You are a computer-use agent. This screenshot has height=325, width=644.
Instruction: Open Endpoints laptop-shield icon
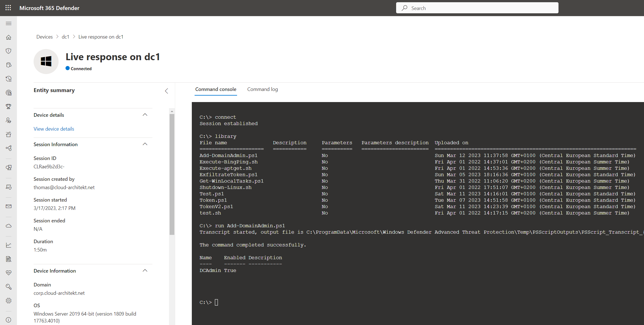click(x=9, y=187)
